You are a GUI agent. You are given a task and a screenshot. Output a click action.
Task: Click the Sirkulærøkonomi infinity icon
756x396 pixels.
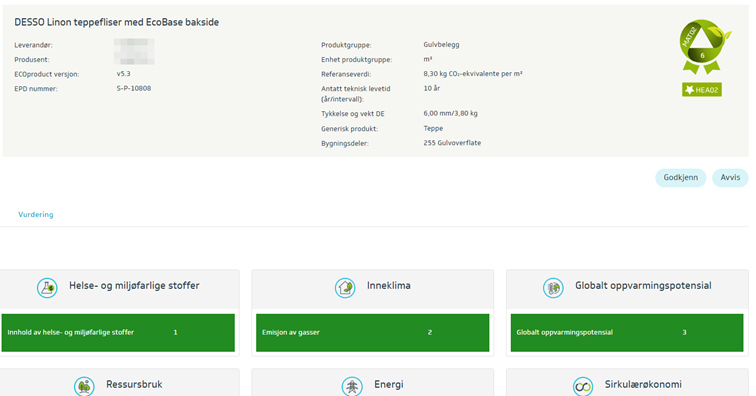tap(583, 386)
